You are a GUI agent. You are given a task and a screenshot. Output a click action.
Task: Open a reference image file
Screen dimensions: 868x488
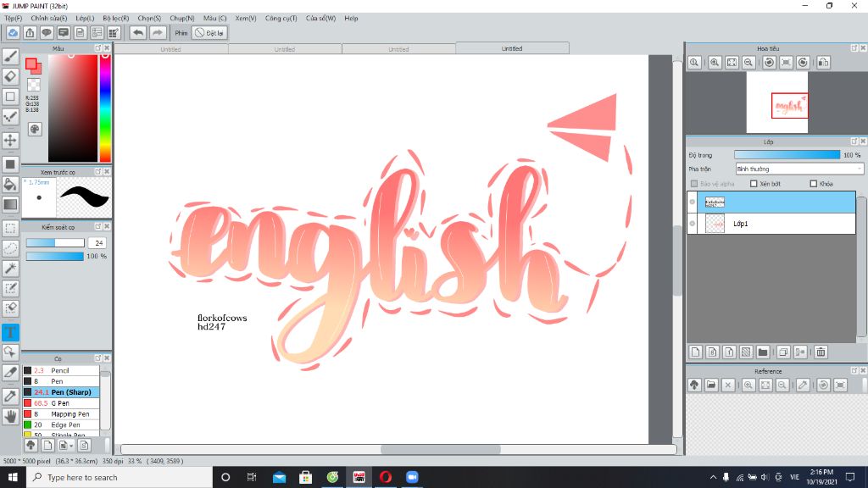click(x=711, y=385)
